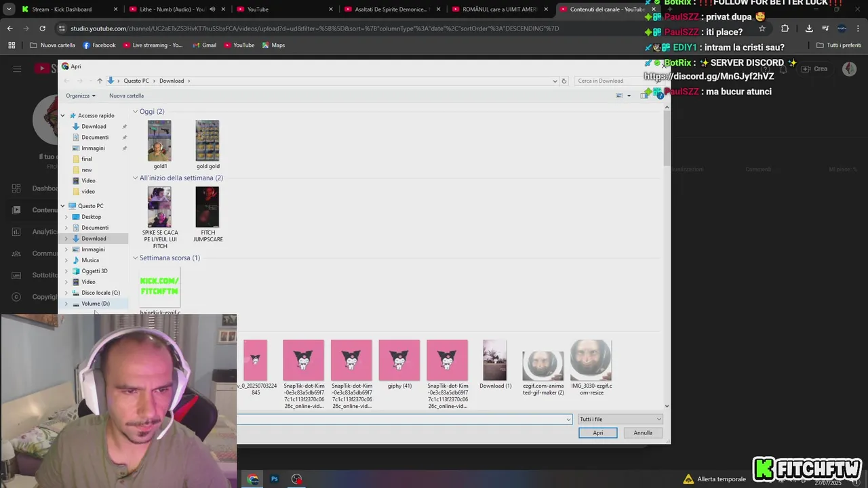The height and width of the screenshot is (488, 868).
Task: Open the file name field dropdown arrow
Action: [568, 420]
